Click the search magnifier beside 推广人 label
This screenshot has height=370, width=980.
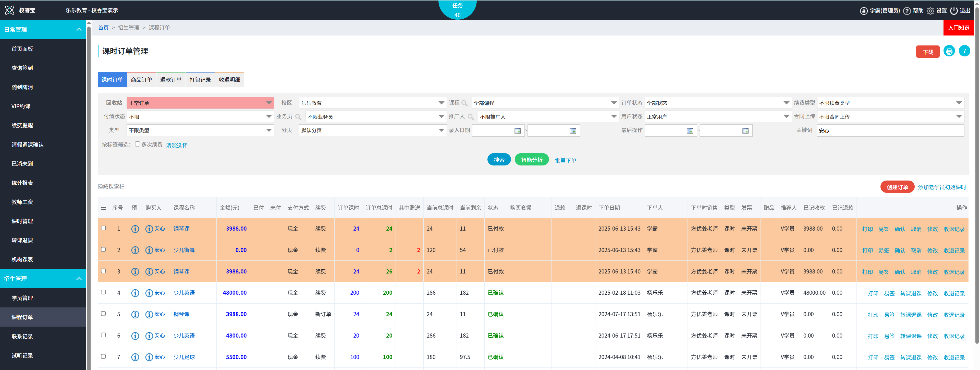(471, 117)
